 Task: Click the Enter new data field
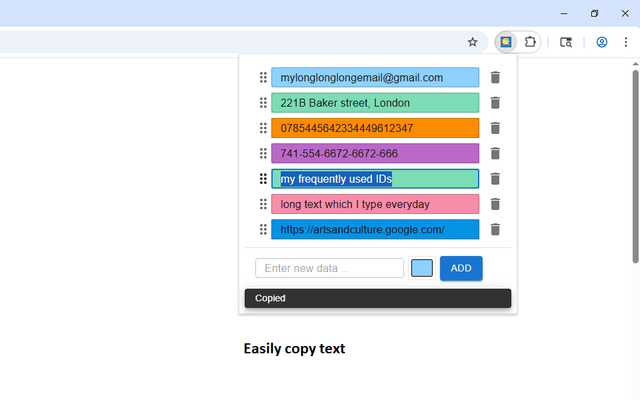click(329, 268)
